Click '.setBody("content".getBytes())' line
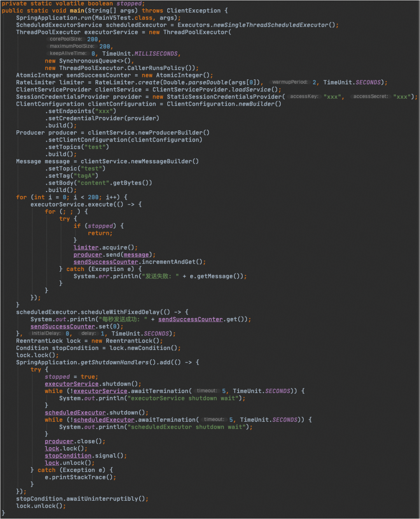 coord(98,183)
